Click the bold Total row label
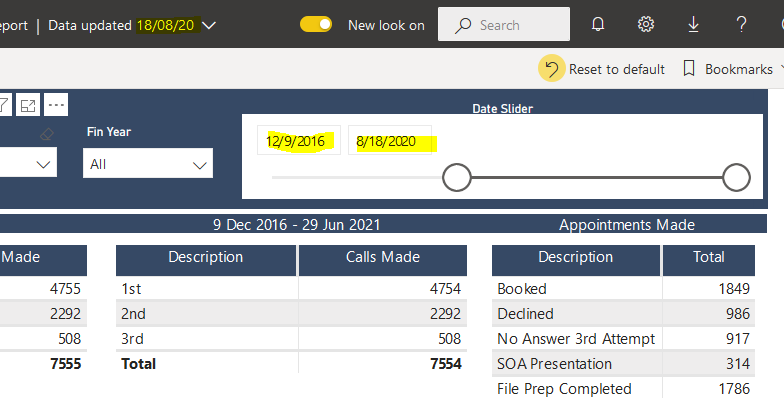Viewport: 784px width, 398px height. coord(138,364)
